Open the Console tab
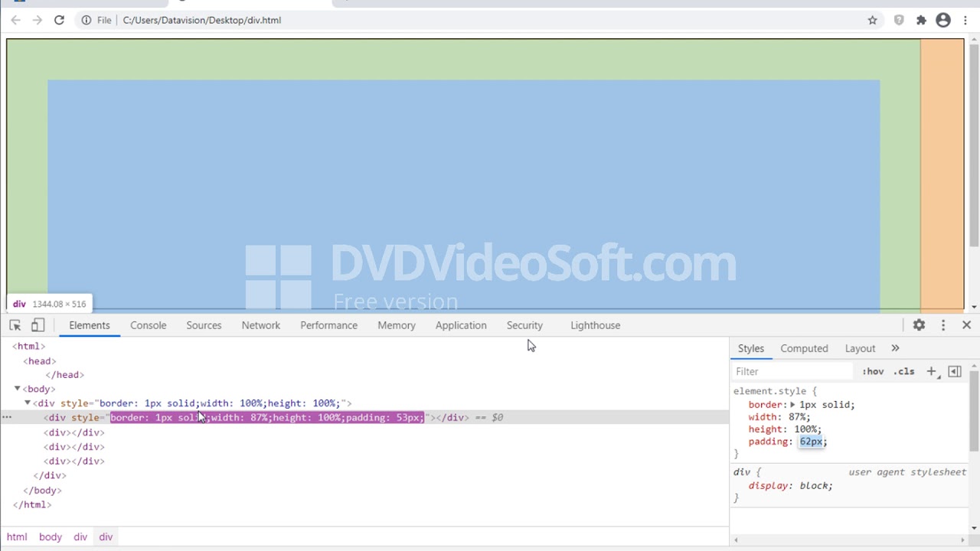980x551 pixels. [x=148, y=325]
